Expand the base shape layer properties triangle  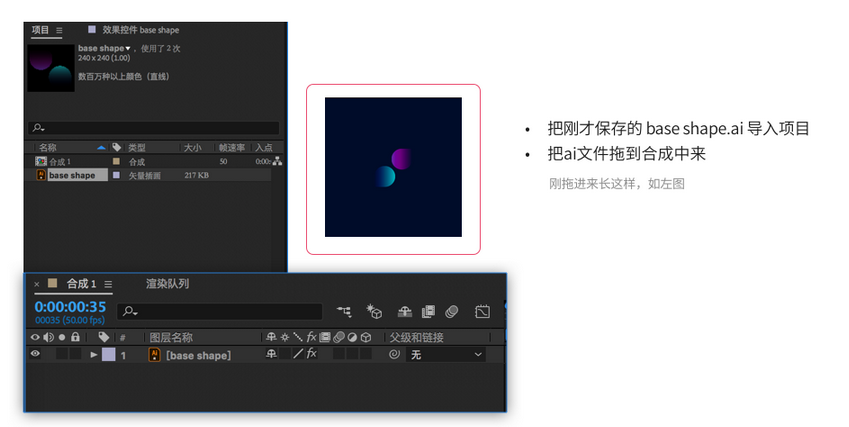coord(94,354)
